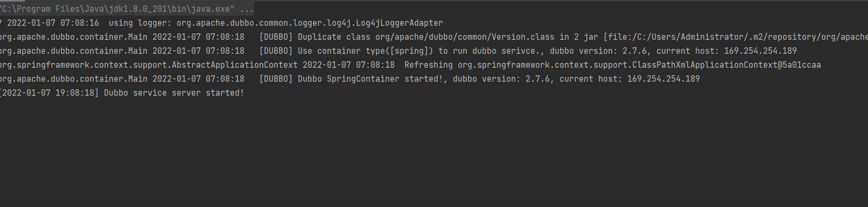Screen dimensions: 868x207
Task: Open the file:/C:/Users/Administrator/.m2 repository link
Action: tap(738, 37)
